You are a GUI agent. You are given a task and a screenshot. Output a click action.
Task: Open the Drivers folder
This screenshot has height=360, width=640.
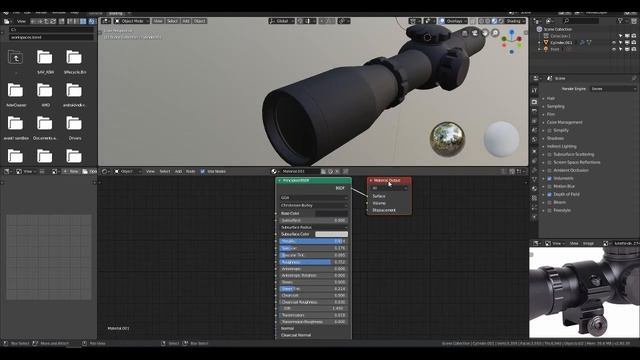click(74, 124)
